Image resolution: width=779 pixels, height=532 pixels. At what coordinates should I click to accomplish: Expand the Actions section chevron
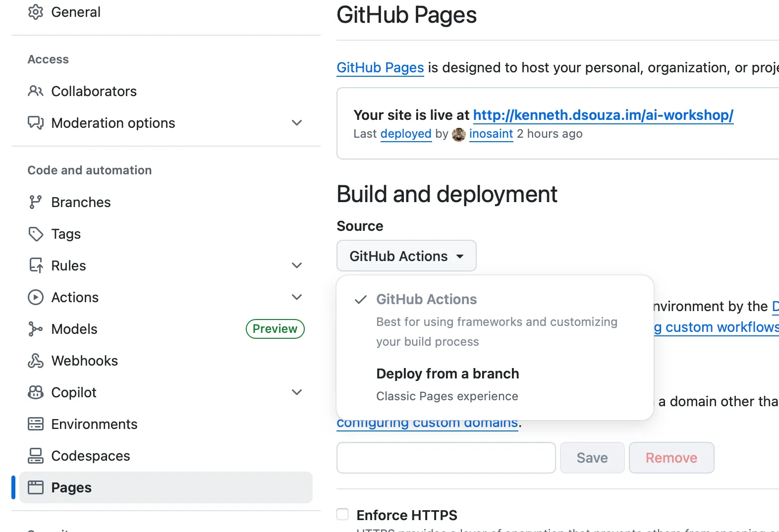pos(297,297)
